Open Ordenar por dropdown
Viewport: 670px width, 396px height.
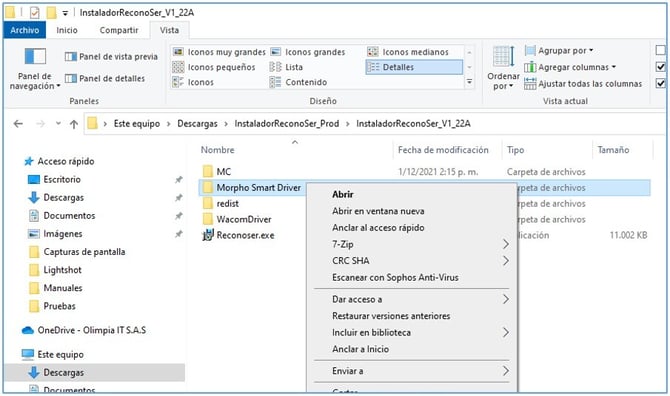pos(503,69)
